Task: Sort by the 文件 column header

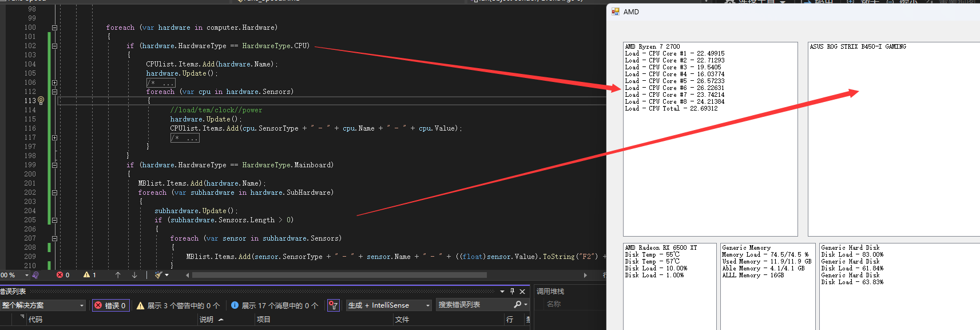Action: (402, 320)
